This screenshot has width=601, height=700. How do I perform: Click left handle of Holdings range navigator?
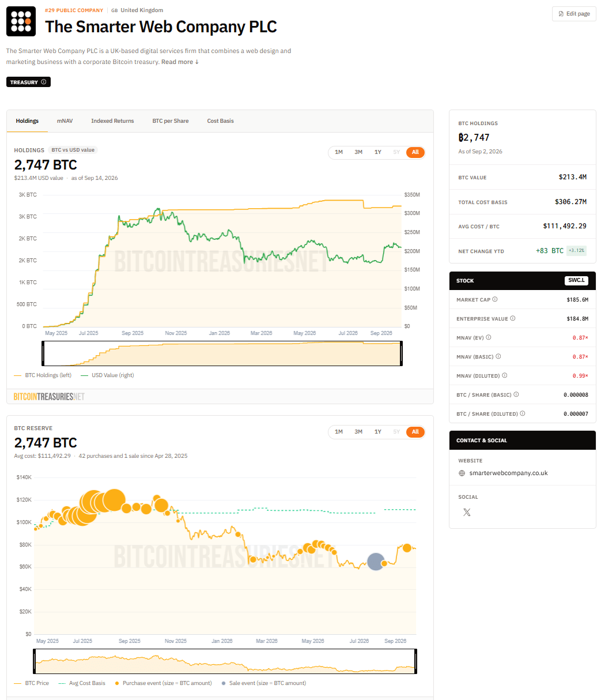tap(43, 353)
